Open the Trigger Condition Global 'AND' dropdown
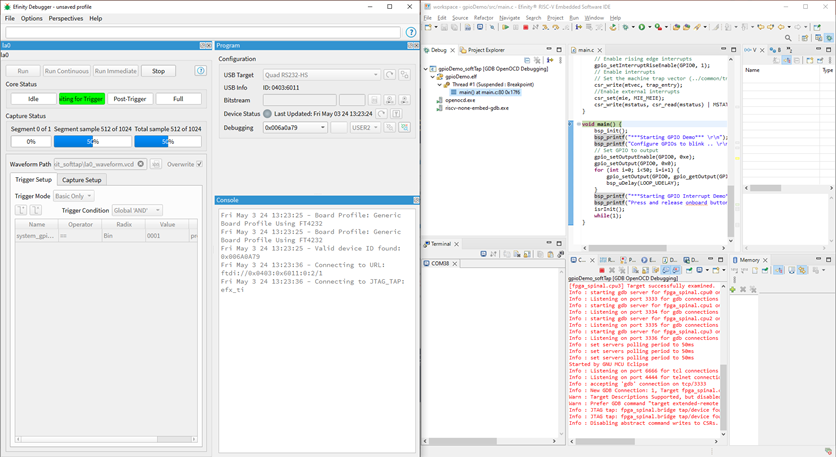This screenshot has height=457, width=836. click(x=137, y=210)
